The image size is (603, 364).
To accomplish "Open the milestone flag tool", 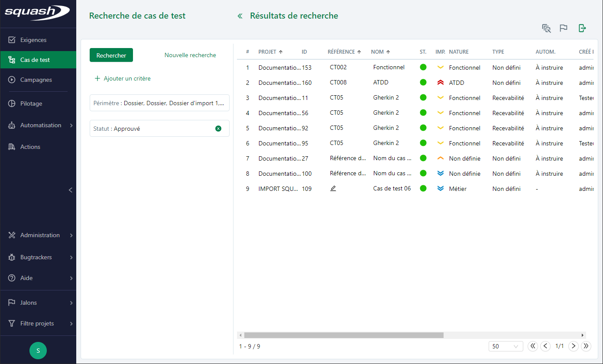I will click(564, 28).
